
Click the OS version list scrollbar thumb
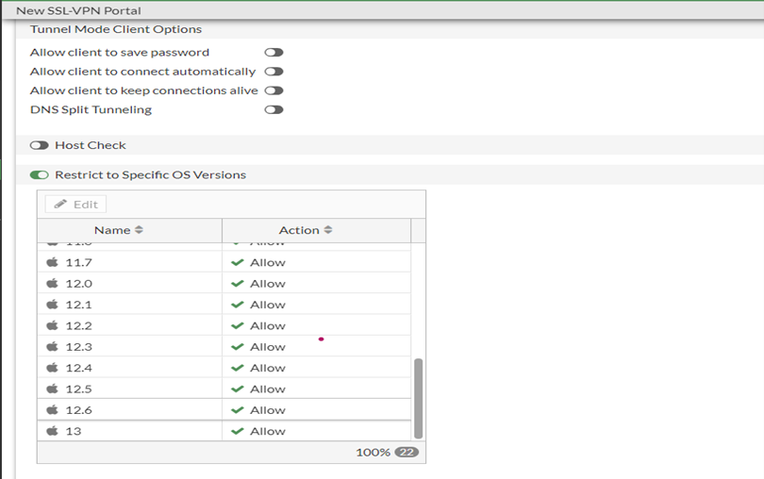point(418,396)
